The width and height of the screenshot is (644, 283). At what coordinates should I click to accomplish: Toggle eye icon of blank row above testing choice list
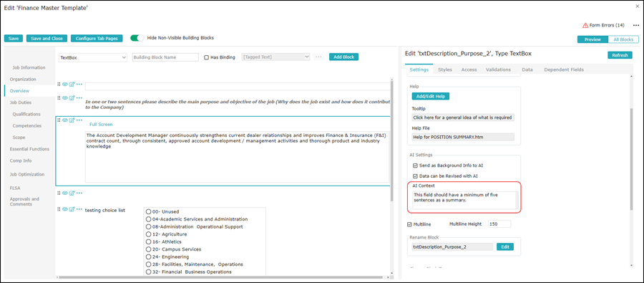(x=65, y=193)
